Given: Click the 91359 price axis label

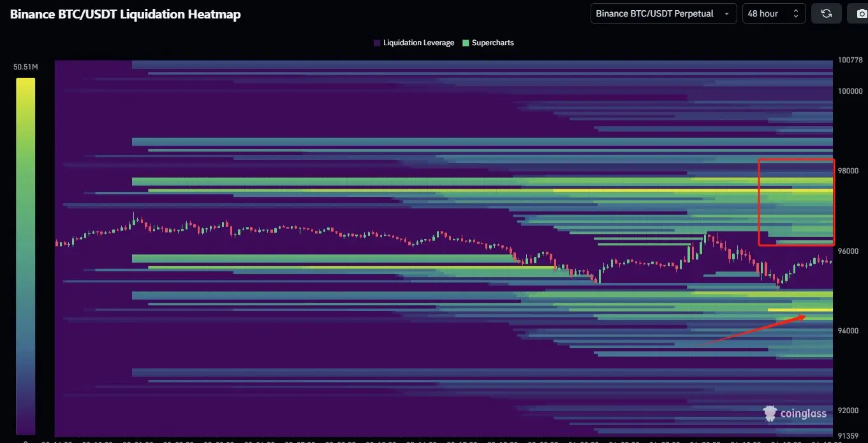Looking at the screenshot, I should coord(848,436).
